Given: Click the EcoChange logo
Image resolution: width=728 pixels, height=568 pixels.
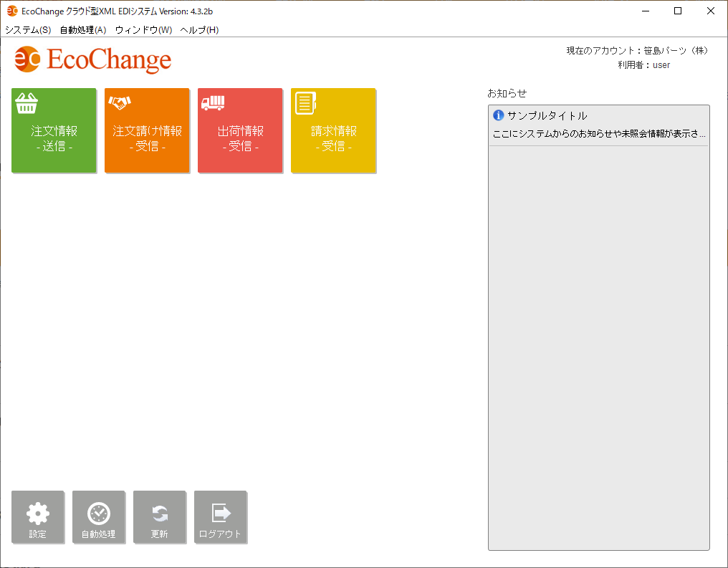Looking at the screenshot, I should pyautogui.click(x=93, y=59).
